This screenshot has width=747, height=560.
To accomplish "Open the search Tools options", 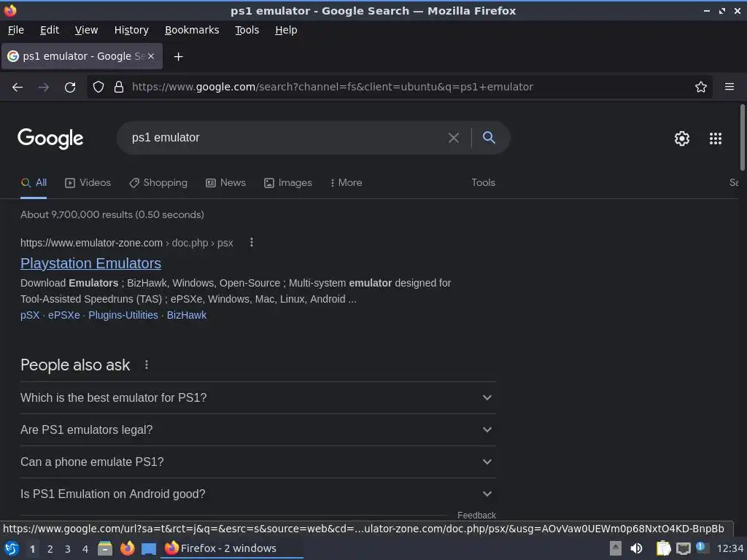I will coord(483,183).
